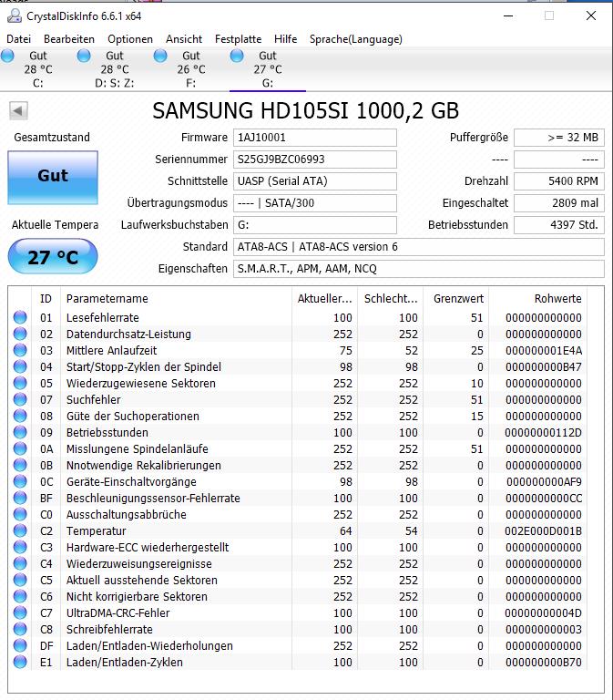Click the status orb for drive D: S: Z:

click(84, 56)
